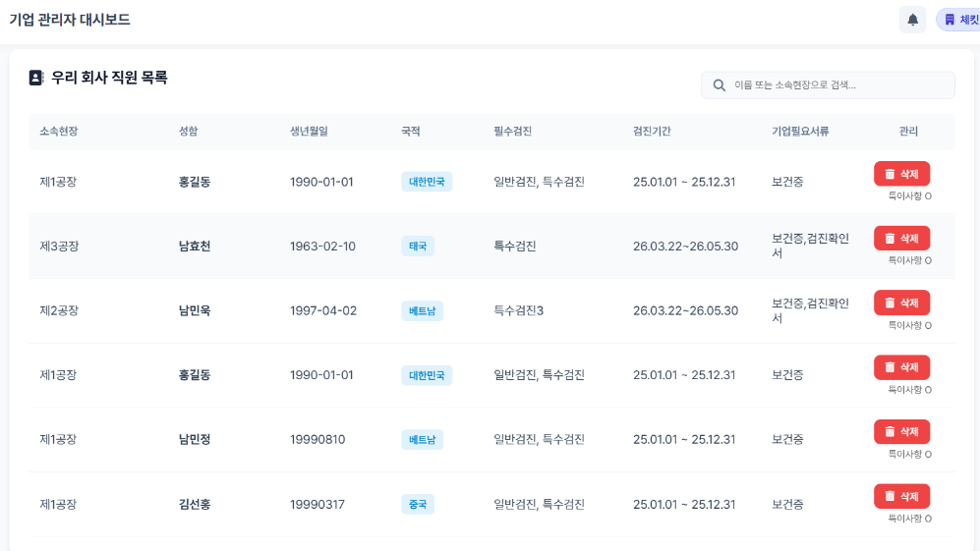This screenshot has width=980, height=551.
Task: Open employee name 김선홍
Action: click(x=195, y=505)
